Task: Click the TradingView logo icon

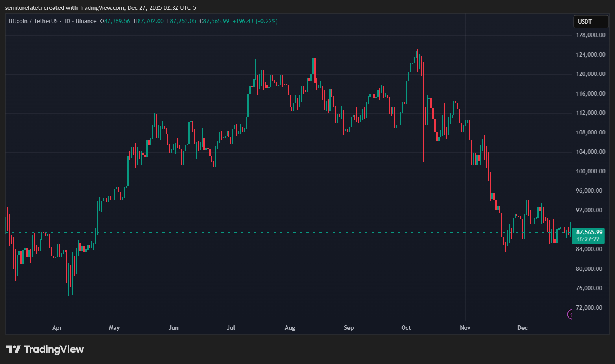Action: pyautogui.click(x=14, y=349)
